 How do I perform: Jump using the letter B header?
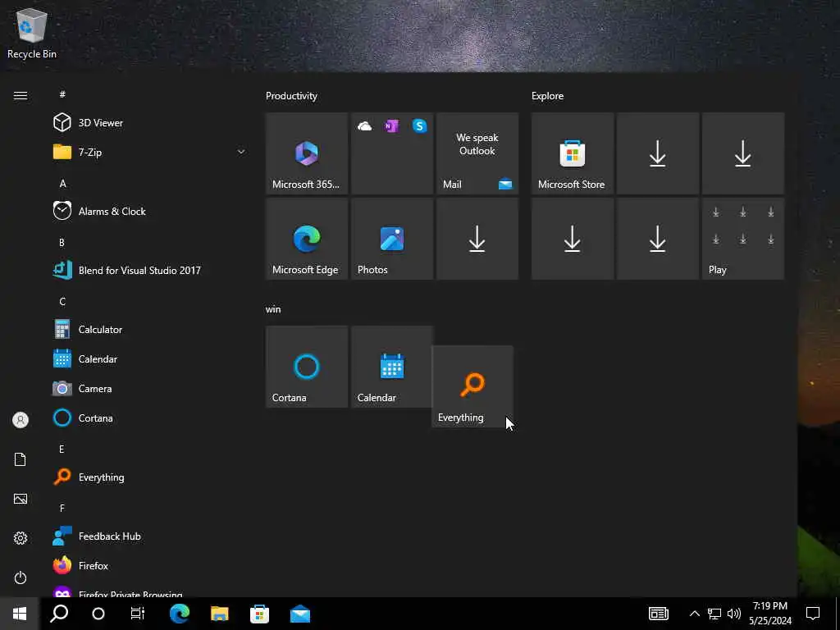pos(62,242)
